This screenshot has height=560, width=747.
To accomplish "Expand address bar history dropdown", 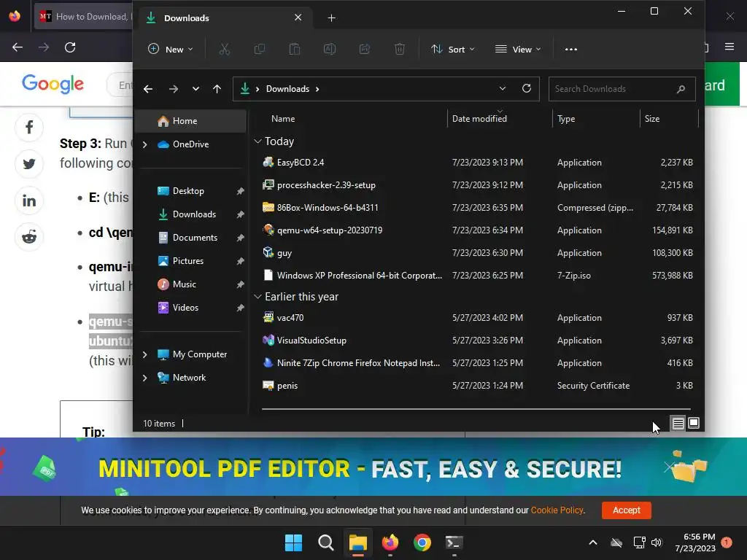I will [x=502, y=88].
